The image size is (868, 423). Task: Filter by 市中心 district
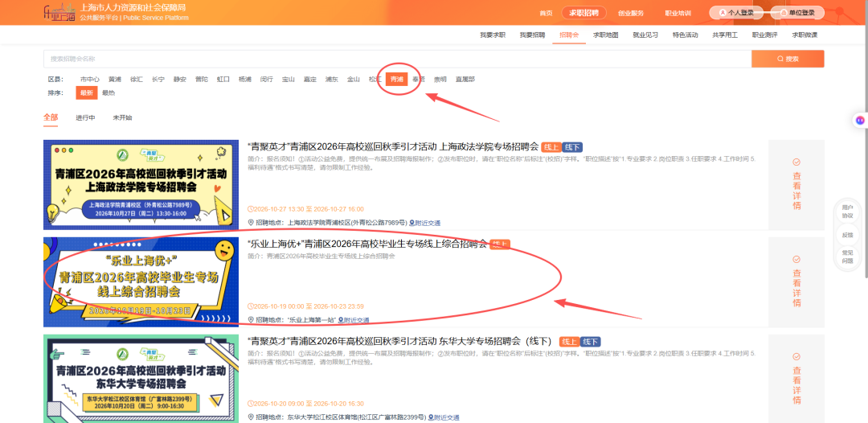[x=90, y=79]
